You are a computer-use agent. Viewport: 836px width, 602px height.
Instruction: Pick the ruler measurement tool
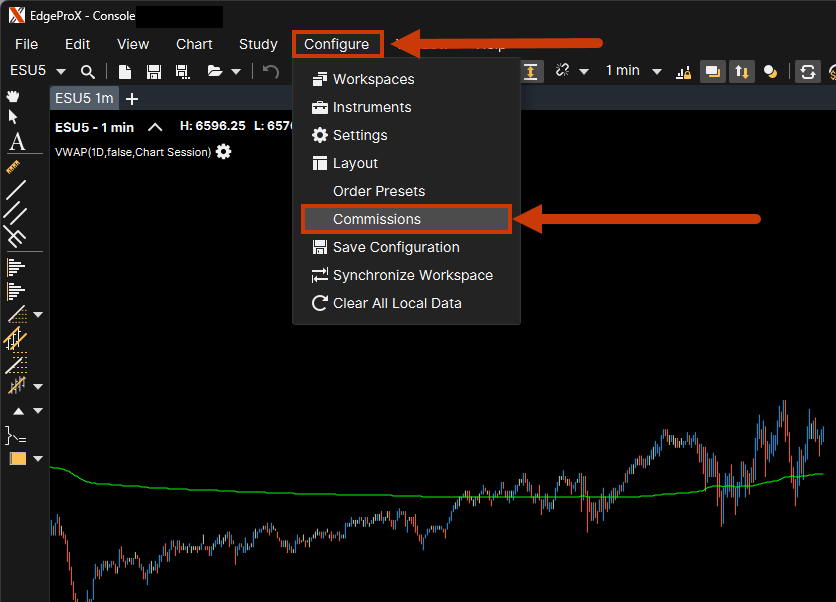pos(15,165)
